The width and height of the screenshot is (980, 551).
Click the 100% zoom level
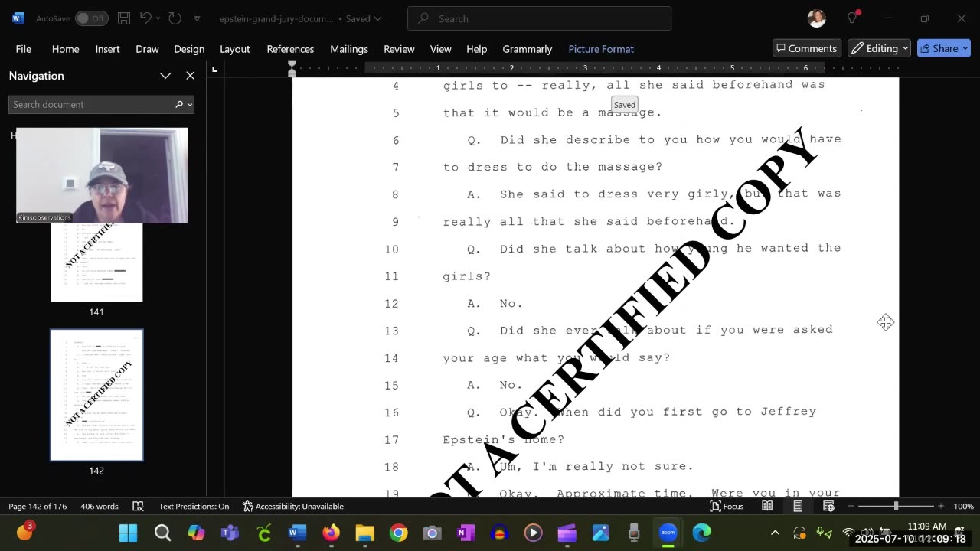(x=963, y=506)
